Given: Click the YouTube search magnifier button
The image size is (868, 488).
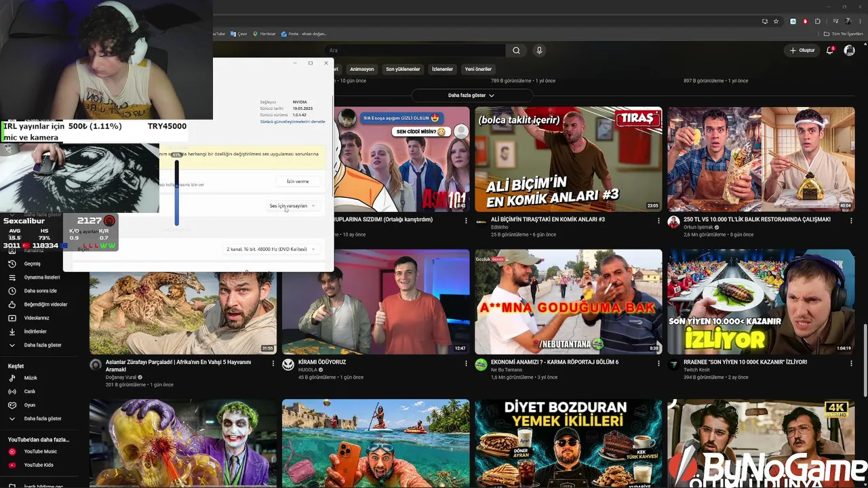Looking at the screenshot, I should [x=516, y=50].
